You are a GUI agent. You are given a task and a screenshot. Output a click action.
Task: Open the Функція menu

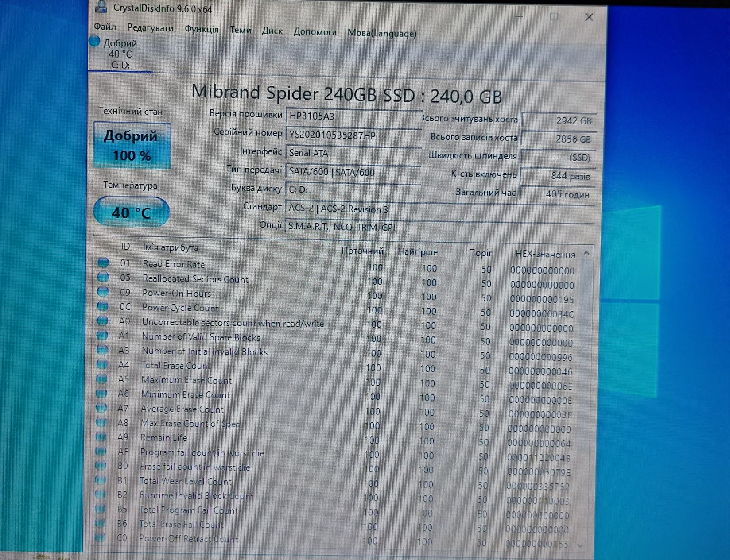(202, 29)
